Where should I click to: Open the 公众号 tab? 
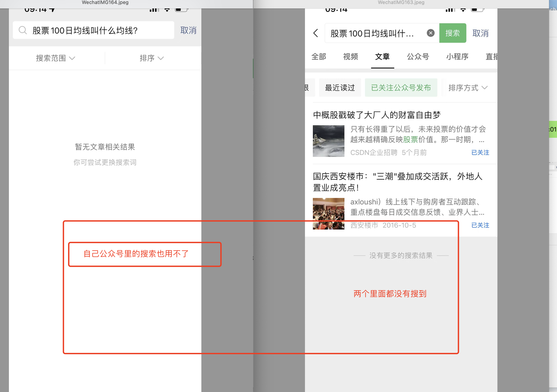418,57
